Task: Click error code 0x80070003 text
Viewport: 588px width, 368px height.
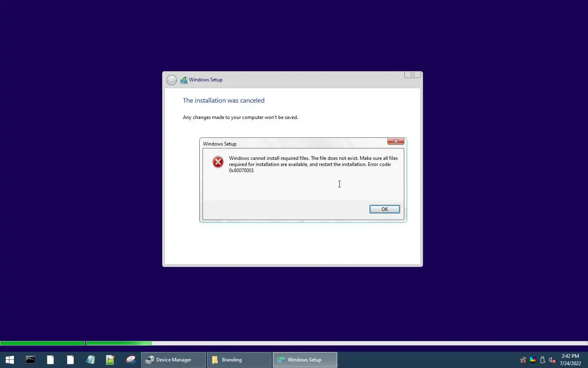Action: 241,171
